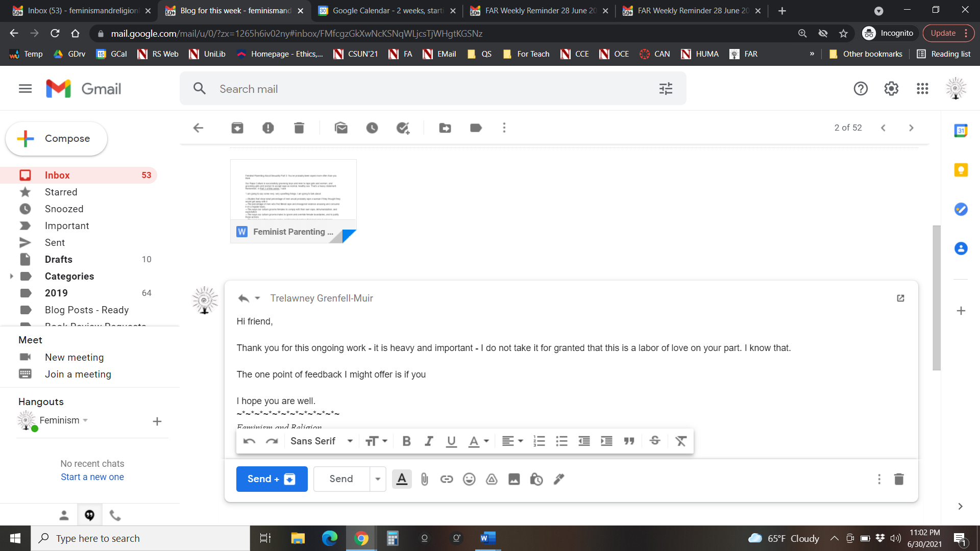Click the Send + Archive button
The width and height of the screenshot is (980, 551).
(x=272, y=479)
